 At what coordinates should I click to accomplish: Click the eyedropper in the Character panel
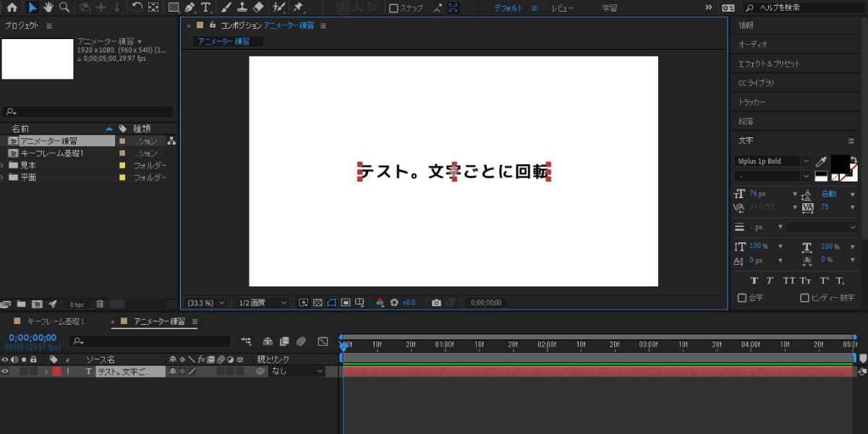pos(821,161)
